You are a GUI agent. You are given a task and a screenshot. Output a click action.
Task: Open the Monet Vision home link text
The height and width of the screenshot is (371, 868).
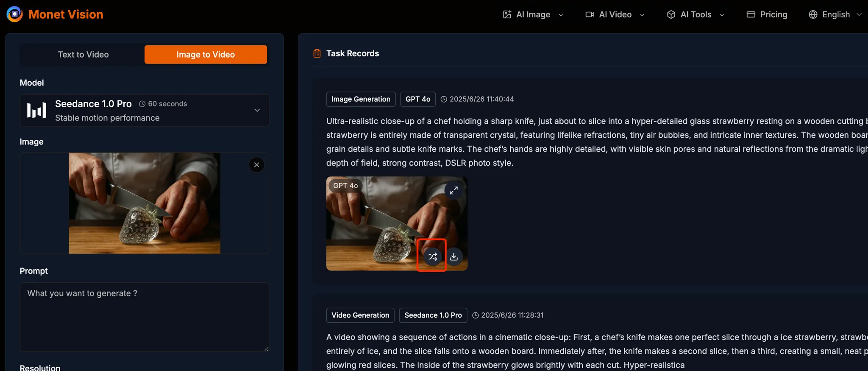click(x=66, y=14)
